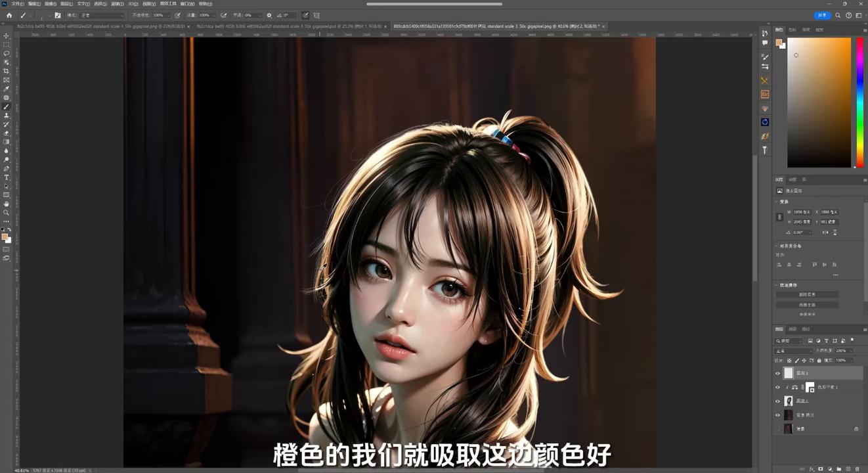This screenshot has height=473, width=868.
Task: Enable lock transparent pixels in Layers panel
Action: (x=788, y=361)
